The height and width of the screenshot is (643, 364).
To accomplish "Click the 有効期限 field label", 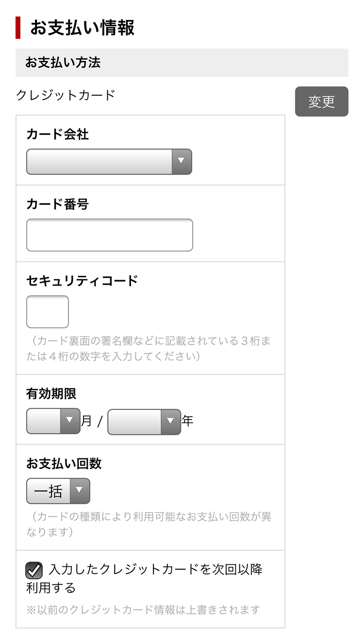I will [x=51, y=393].
